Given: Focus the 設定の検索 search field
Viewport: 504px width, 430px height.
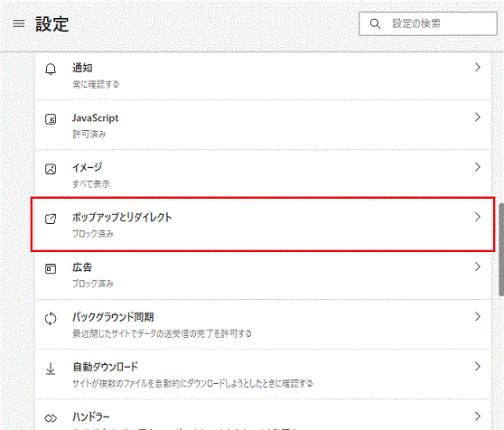Looking at the screenshot, I should (428, 23).
